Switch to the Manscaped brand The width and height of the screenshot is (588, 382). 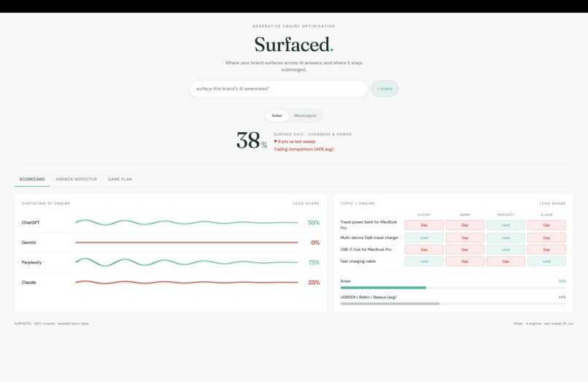pos(305,115)
